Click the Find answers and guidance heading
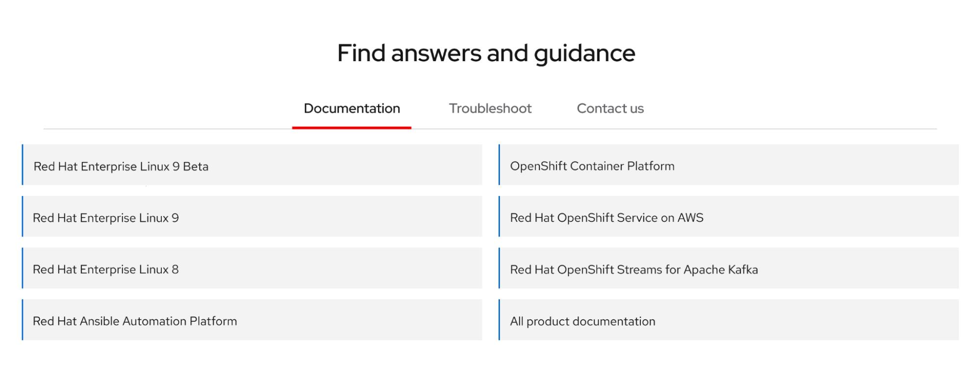 [486, 53]
